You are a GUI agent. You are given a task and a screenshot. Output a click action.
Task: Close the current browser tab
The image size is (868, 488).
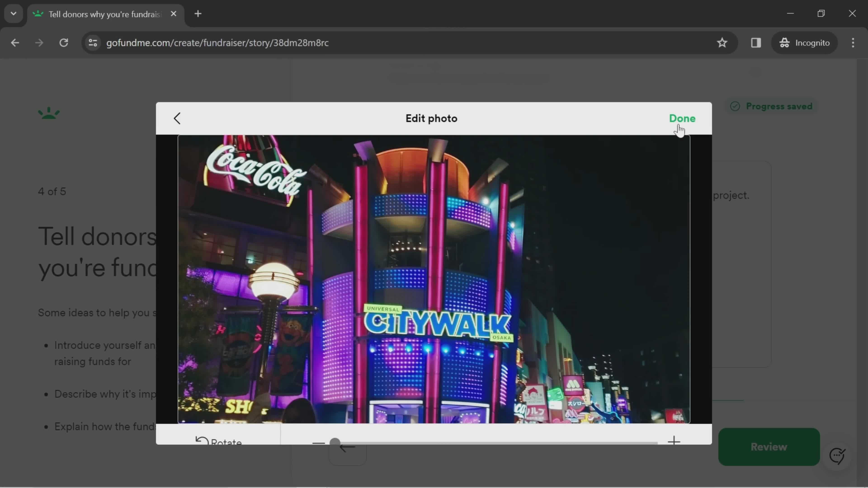tap(174, 14)
